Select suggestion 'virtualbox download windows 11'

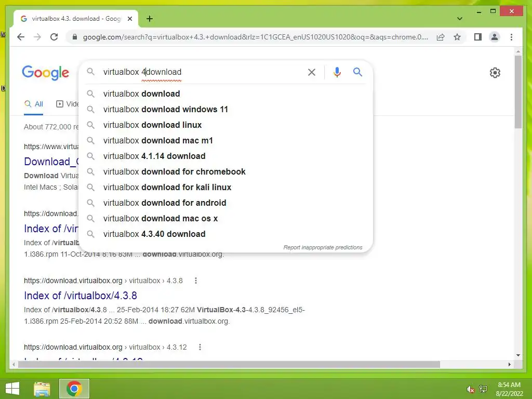225,109
